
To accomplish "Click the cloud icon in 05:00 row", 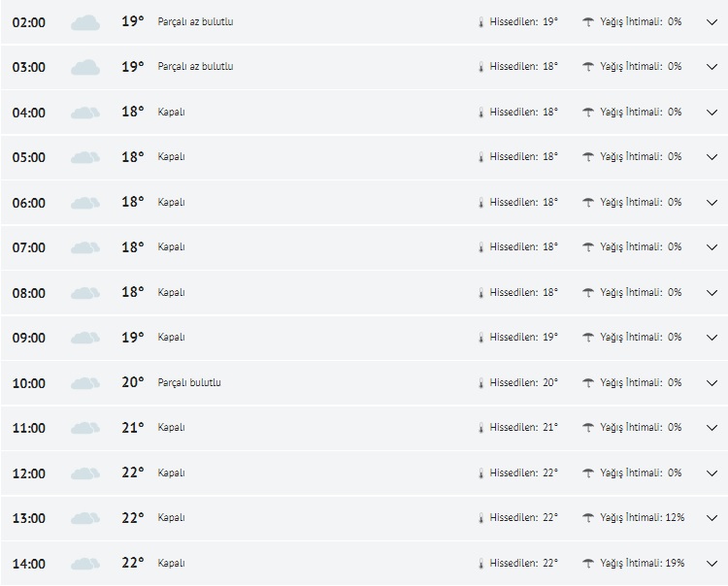I will (x=85, y=157).
